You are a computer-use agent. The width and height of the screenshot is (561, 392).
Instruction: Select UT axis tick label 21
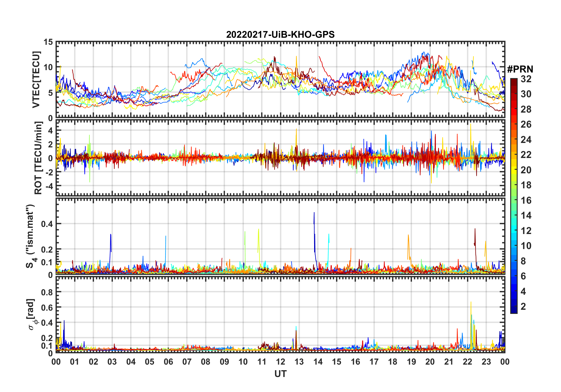(x=449, y=362)
